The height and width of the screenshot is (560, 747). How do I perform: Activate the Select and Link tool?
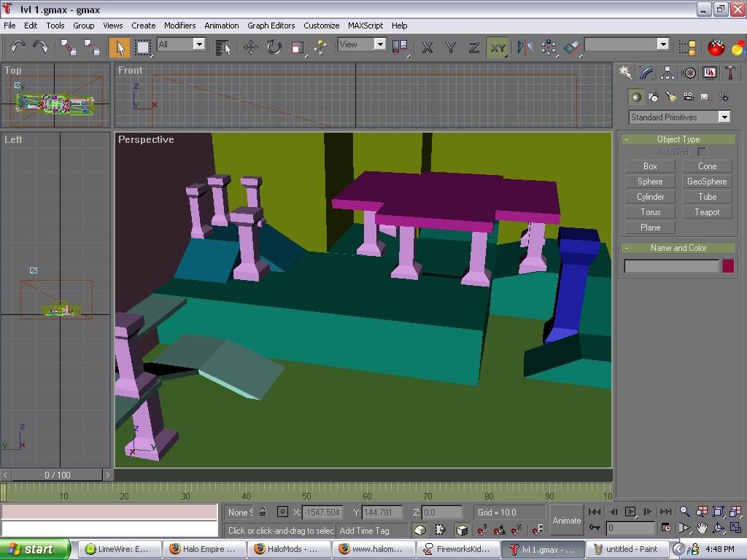coord(68,47)
